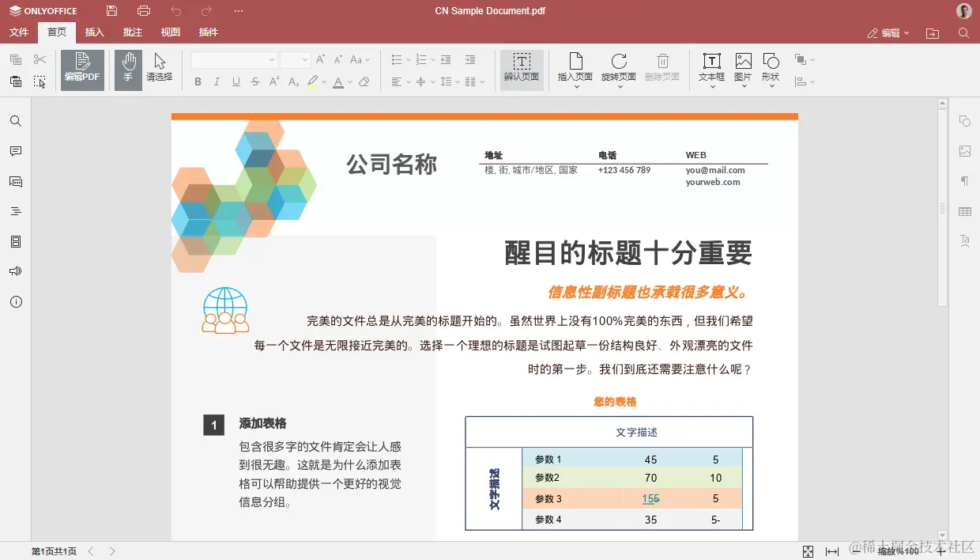Toggle bold formatting
The image size is (980, 560).
[198, 81]
